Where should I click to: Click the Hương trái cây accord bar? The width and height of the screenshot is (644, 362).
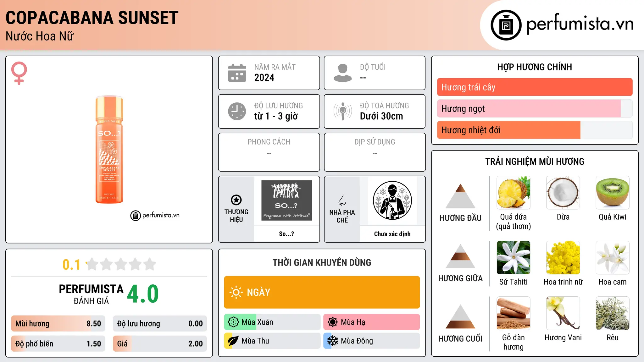535,87
